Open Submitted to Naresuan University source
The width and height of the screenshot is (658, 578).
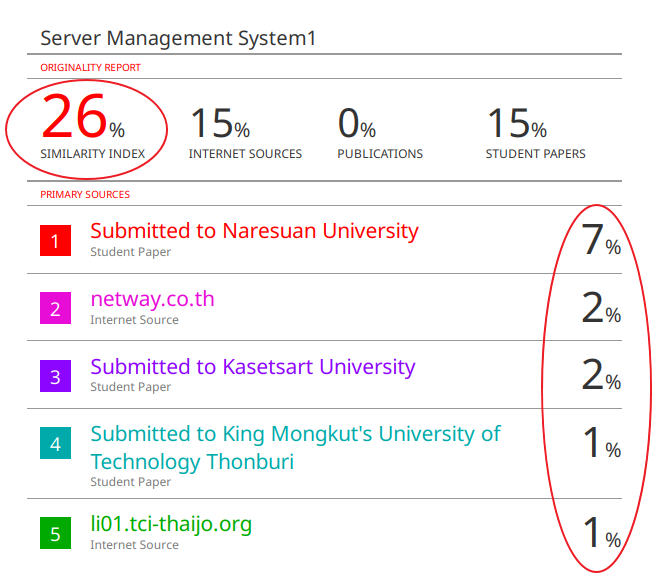coord(254,231)
